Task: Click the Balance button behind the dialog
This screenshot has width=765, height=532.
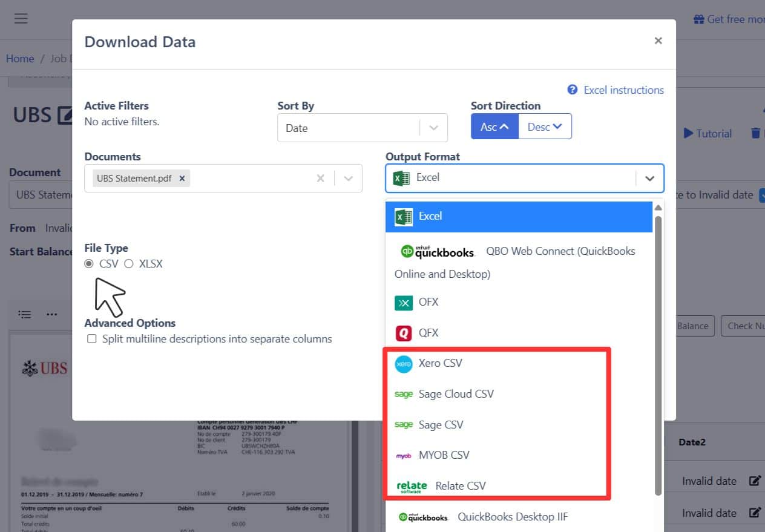Action: tap(694, 326)
